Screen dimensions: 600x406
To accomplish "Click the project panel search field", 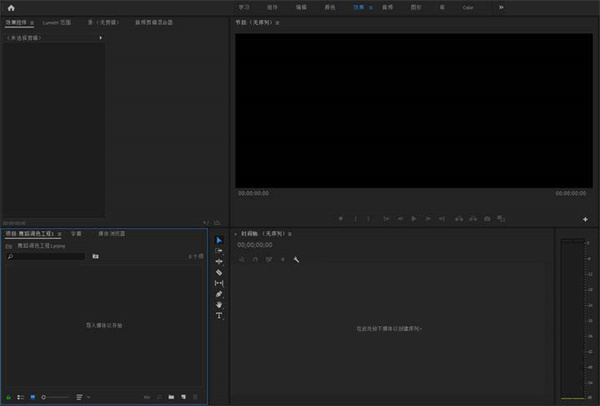I will pyautogui.click(x=48, y=257).
